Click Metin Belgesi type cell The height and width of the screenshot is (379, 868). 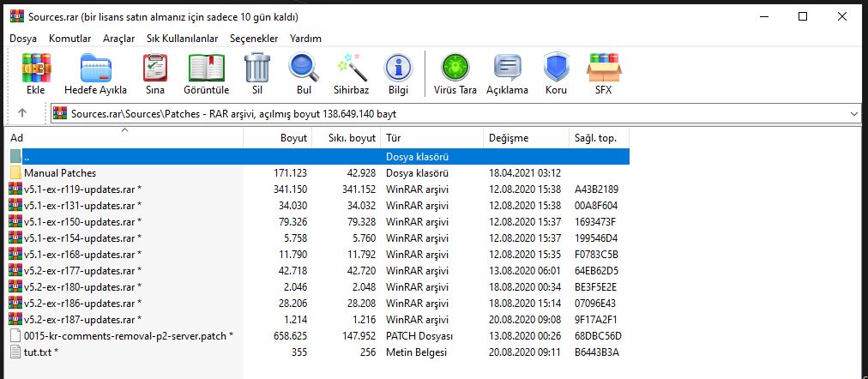coord(416,352)
